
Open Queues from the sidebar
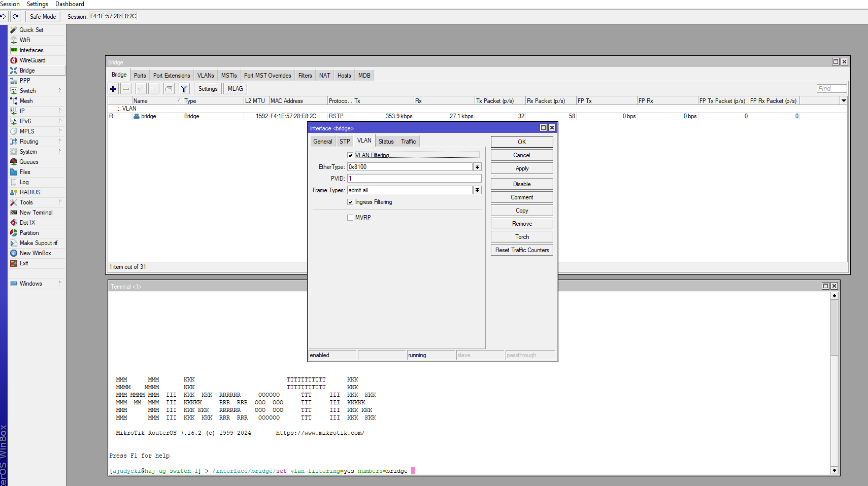(x=29, y=162)
